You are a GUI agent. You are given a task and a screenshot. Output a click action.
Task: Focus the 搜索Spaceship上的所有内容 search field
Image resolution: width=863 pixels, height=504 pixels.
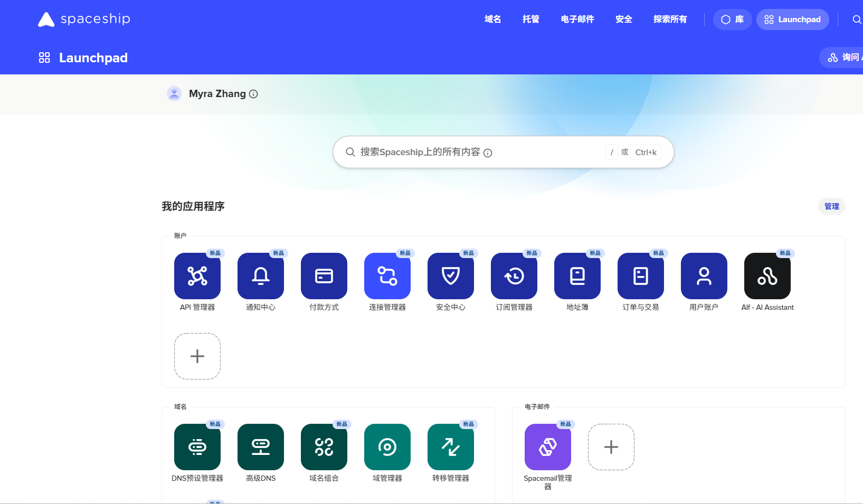tap(504, 152)
